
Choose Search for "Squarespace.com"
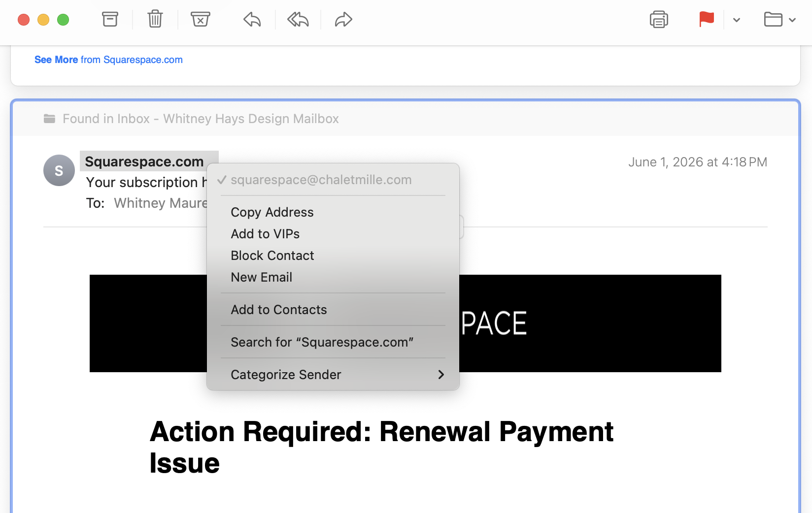(333, 342)
